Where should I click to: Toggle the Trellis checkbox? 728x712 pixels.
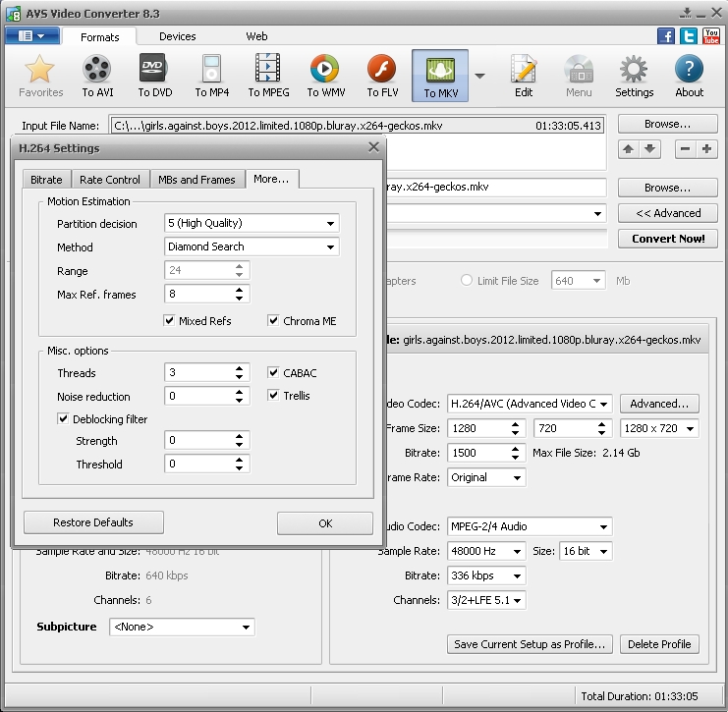point(273,395)
